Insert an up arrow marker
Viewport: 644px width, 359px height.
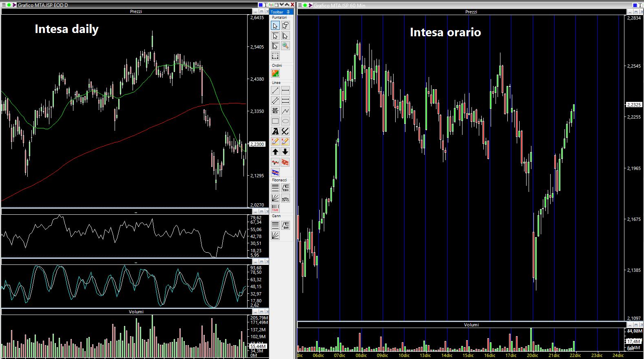pyautogui.click(x=275, y=152)
